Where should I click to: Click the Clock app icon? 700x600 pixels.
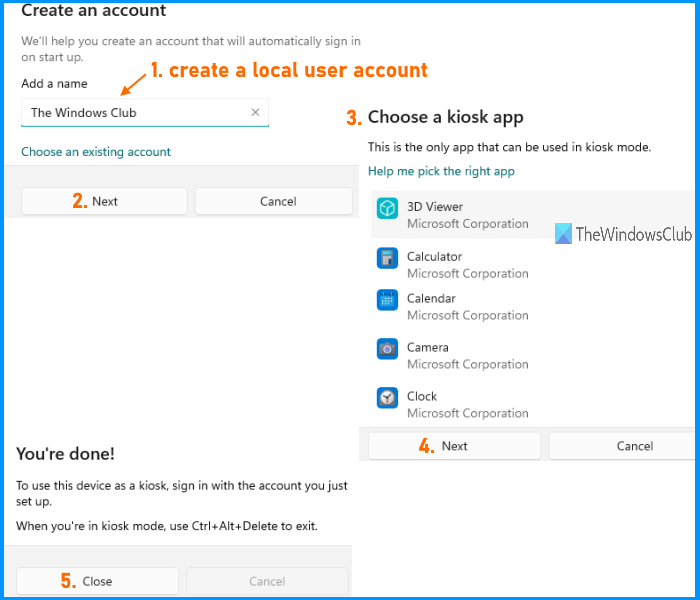(387, 398)
